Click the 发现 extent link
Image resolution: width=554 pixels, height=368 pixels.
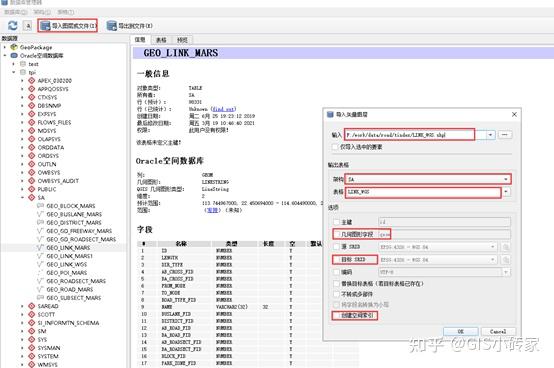(x=212, y=210)
